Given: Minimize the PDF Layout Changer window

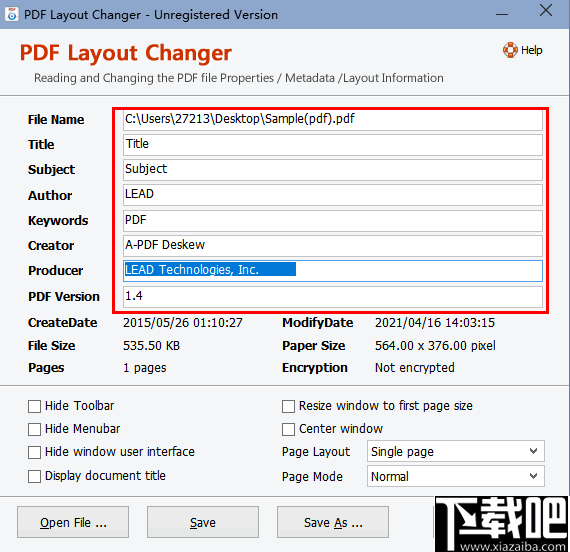Looking at the screenshot, I should 502,14.
